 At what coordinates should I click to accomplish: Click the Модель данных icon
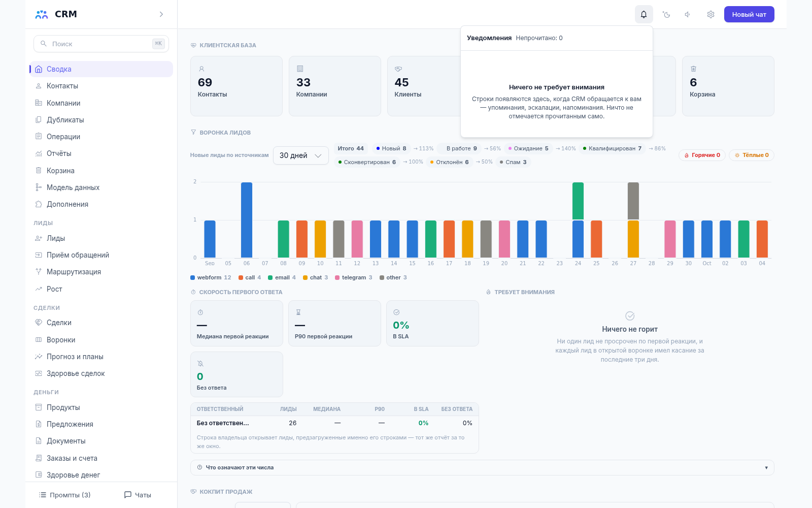tap(39, 187)
